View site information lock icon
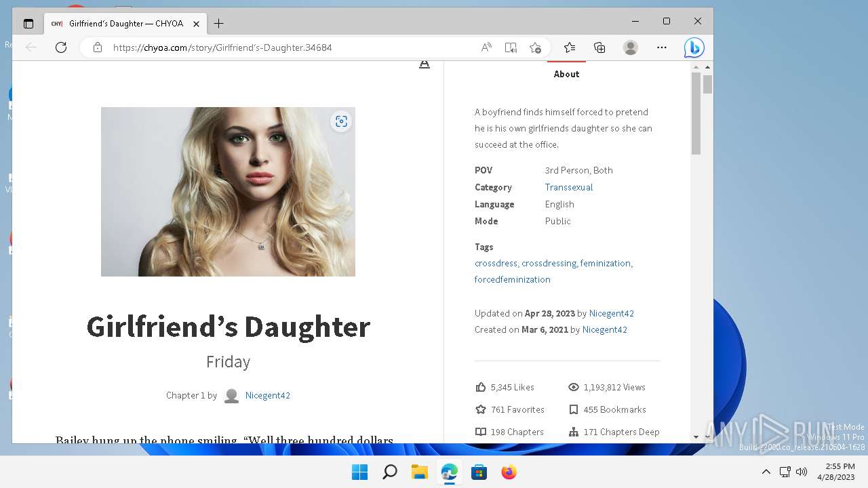Image resolution: width=868 pixels, height=488 pixels. (x=98, y=47)
